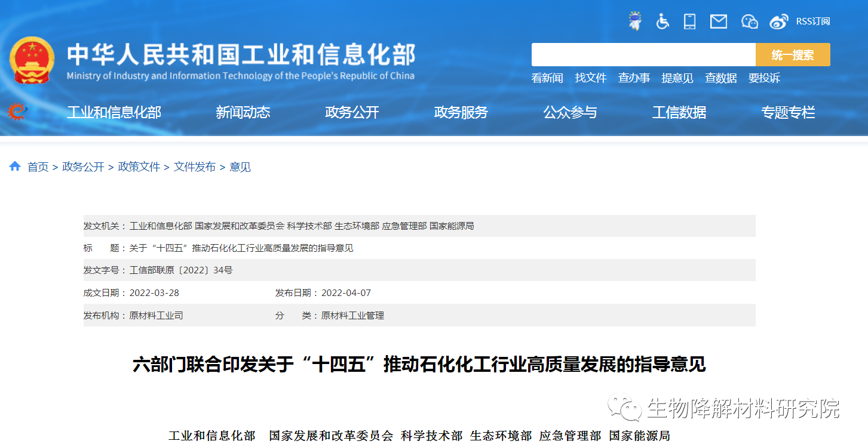This screenshot has width=868, height=447.
Task: Click 政策文件 in the breadcrumb
Action: [139, 167]
